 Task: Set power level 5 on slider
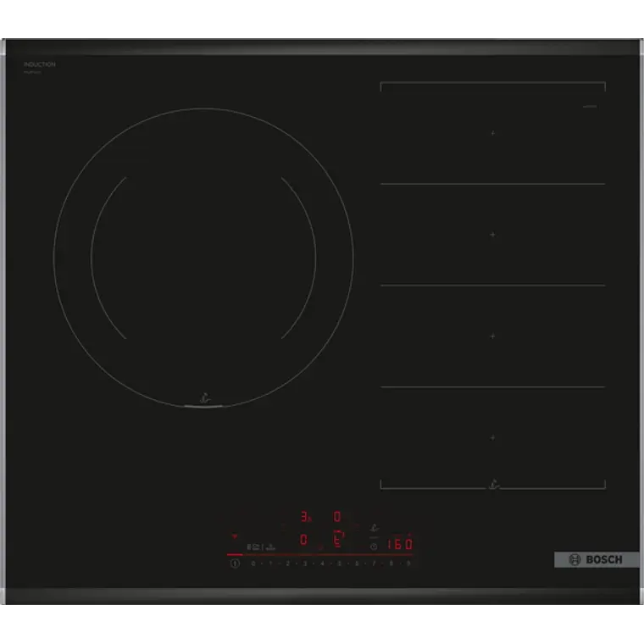[339, 563]
